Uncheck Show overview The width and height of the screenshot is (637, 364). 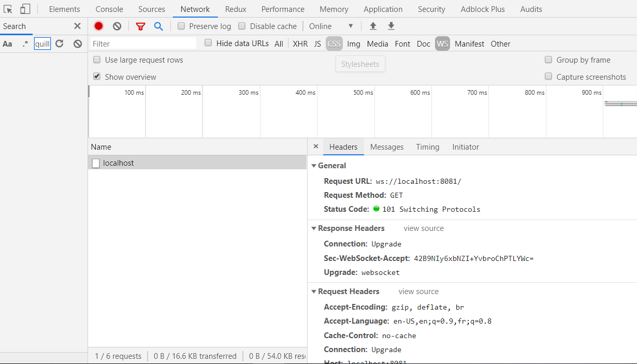tap(97, 76)
